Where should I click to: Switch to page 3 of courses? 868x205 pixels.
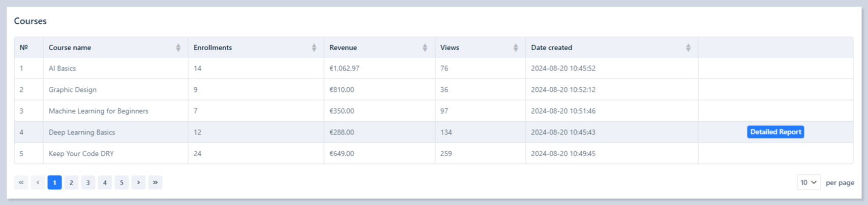point(88,183)
